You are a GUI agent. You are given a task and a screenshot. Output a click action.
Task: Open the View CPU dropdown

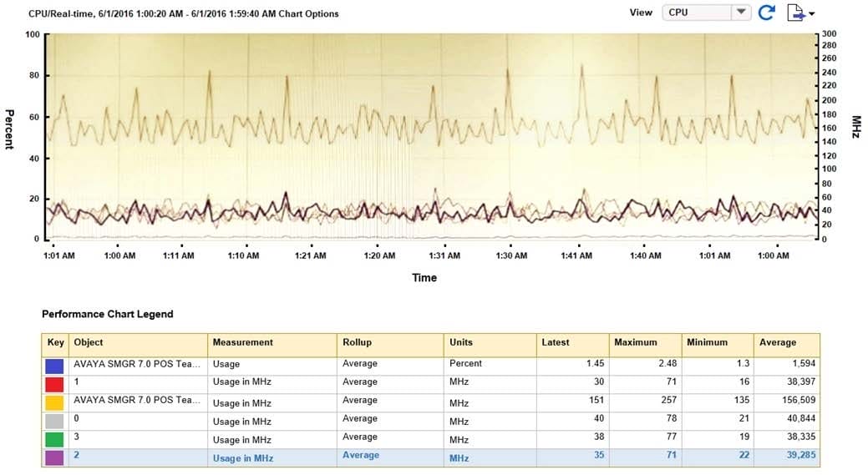(x=740, y=13)
